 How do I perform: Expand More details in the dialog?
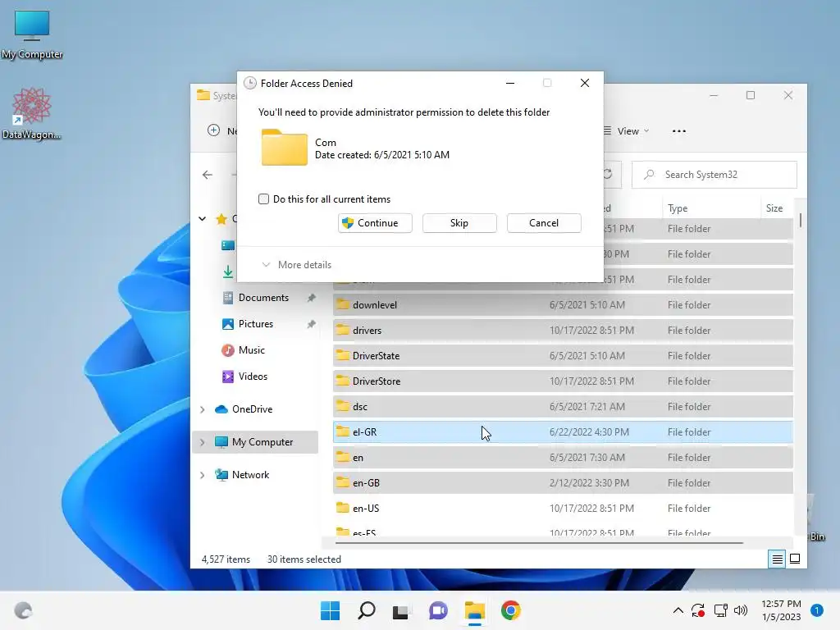[x=296, y=265]
